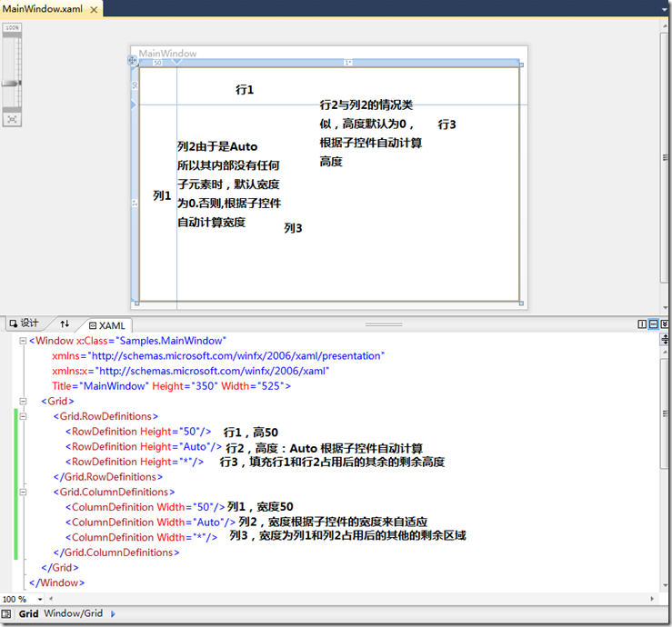The width and height of the screenshot is (672, 627).
Task: Click the XAML editor scrollbar down arrow
Action: [x=665, y=585]
